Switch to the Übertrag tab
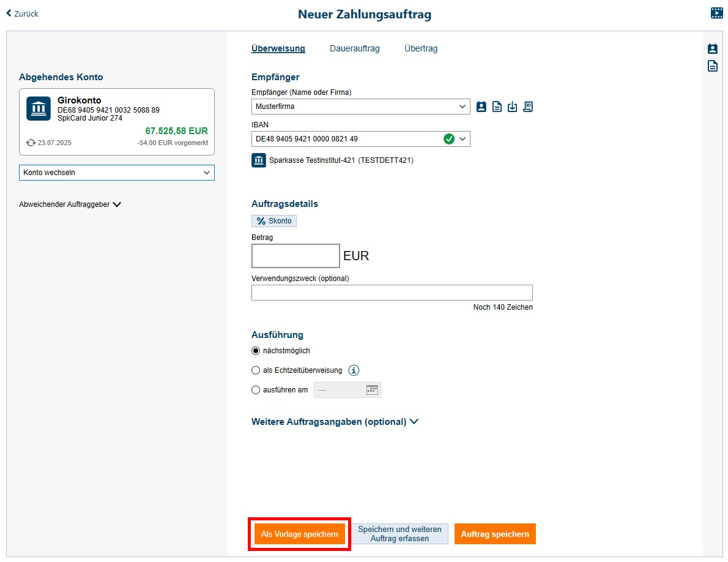This screenshot has width=728, height=562. 420,48
